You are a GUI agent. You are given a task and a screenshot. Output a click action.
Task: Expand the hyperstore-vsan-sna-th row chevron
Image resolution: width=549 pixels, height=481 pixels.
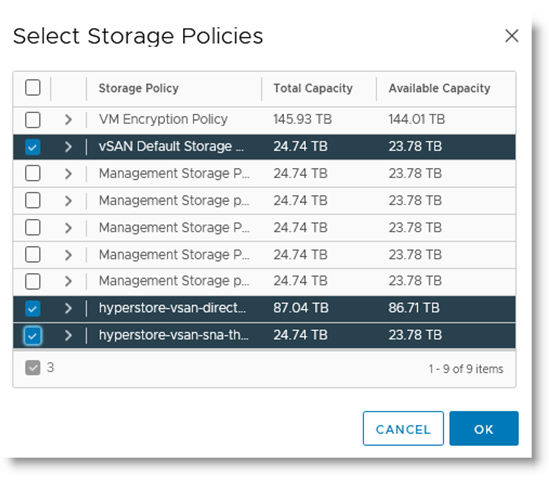click(x=68, y=335)
